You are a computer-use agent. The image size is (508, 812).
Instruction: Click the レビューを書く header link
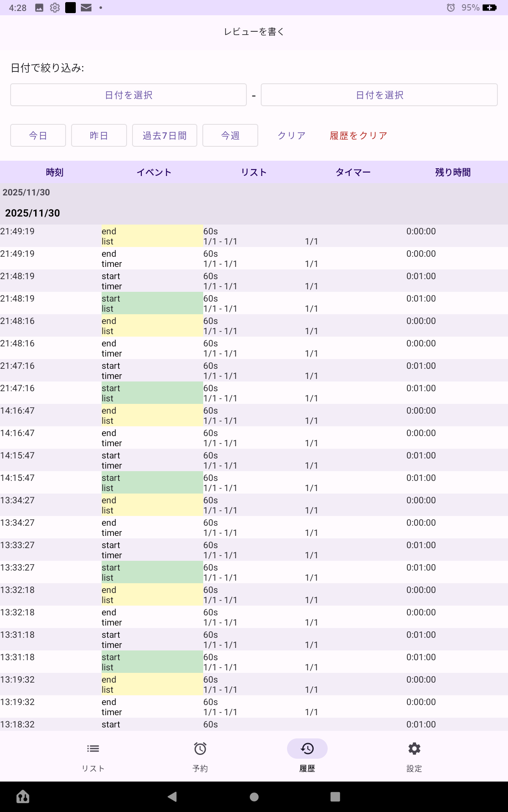tap(254, 32)
